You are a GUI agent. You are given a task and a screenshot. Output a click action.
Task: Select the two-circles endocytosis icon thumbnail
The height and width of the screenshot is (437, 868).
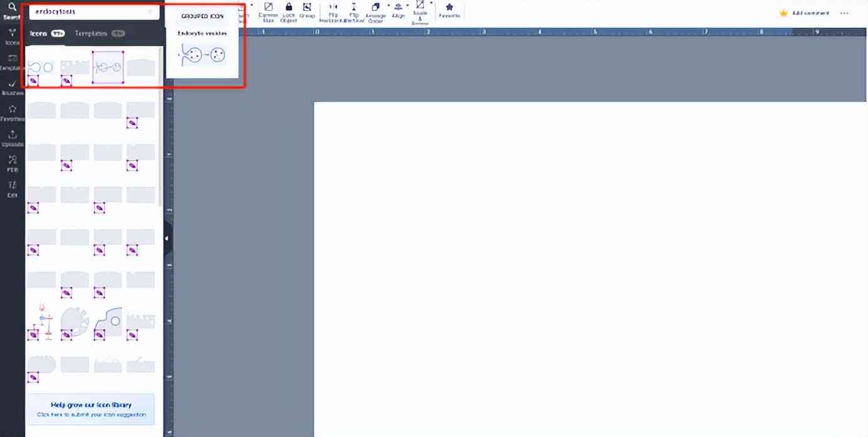[41, 68]
